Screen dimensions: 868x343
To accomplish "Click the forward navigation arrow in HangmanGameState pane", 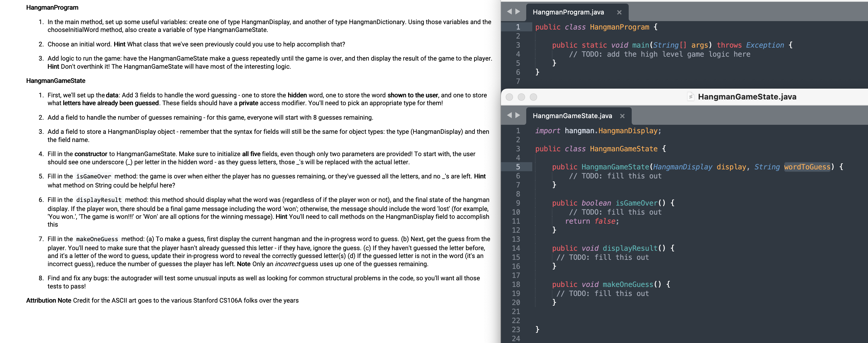I will (517, 115).
